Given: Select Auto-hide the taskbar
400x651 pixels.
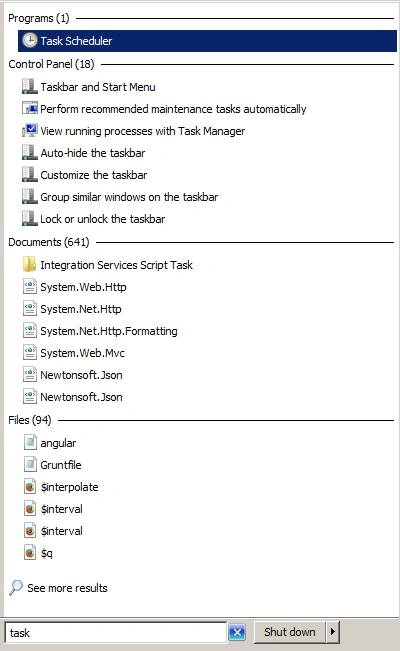Looking at the screenshot, I should (x=93, y=153).
